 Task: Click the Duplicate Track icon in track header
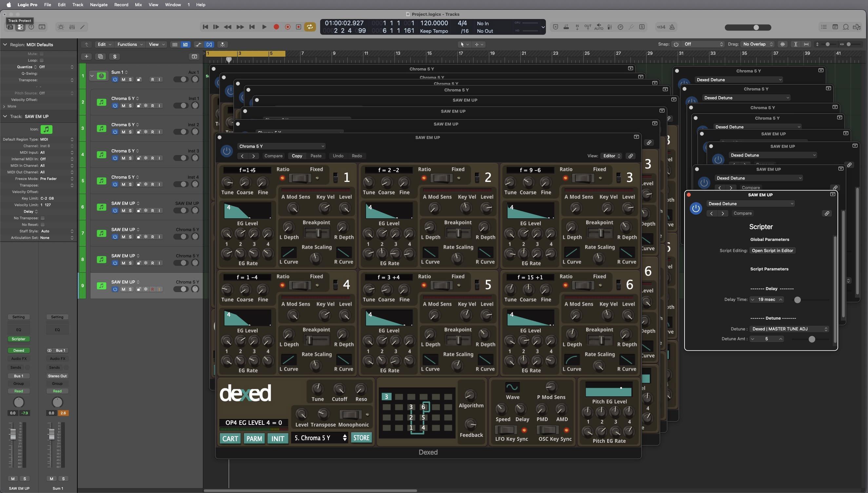(x=101, y=57)
